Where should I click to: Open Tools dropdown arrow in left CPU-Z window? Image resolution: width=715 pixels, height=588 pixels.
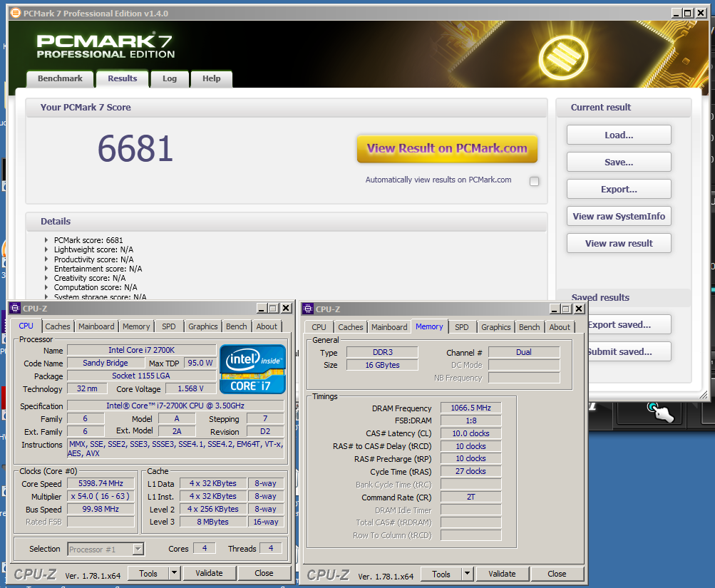(174, 573)
